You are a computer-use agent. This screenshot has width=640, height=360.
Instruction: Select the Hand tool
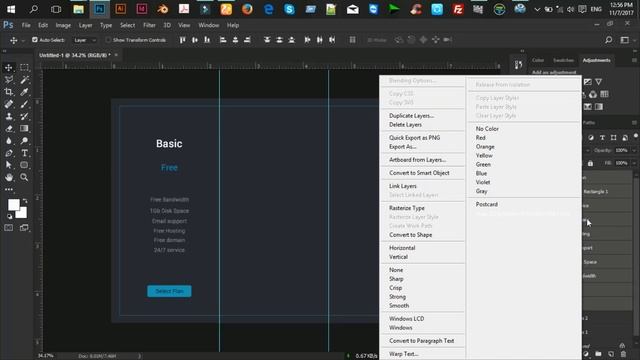(x=9, y=177)
